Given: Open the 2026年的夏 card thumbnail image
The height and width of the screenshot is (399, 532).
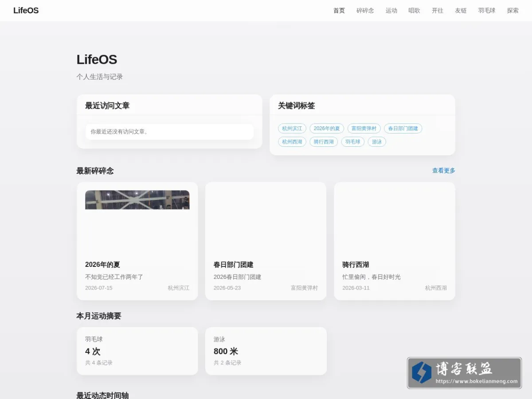Looking at the screenshot, I should pyautogui.click(x=137, y=200).
